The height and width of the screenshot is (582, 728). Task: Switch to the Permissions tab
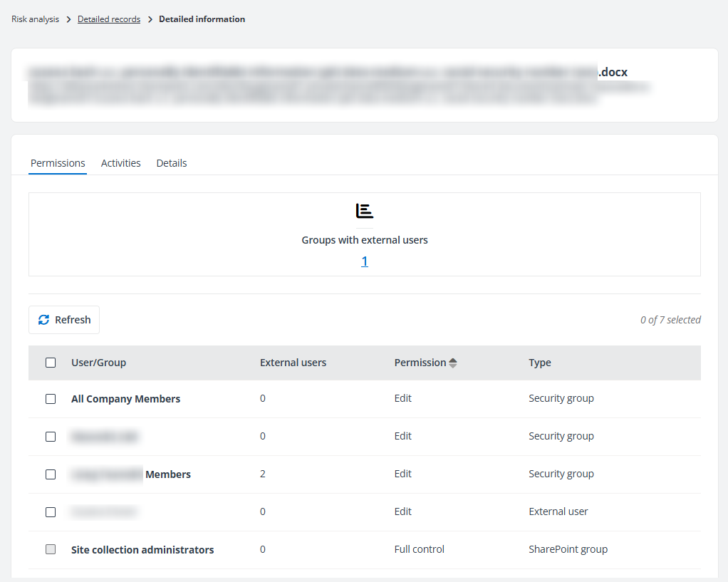58,163
